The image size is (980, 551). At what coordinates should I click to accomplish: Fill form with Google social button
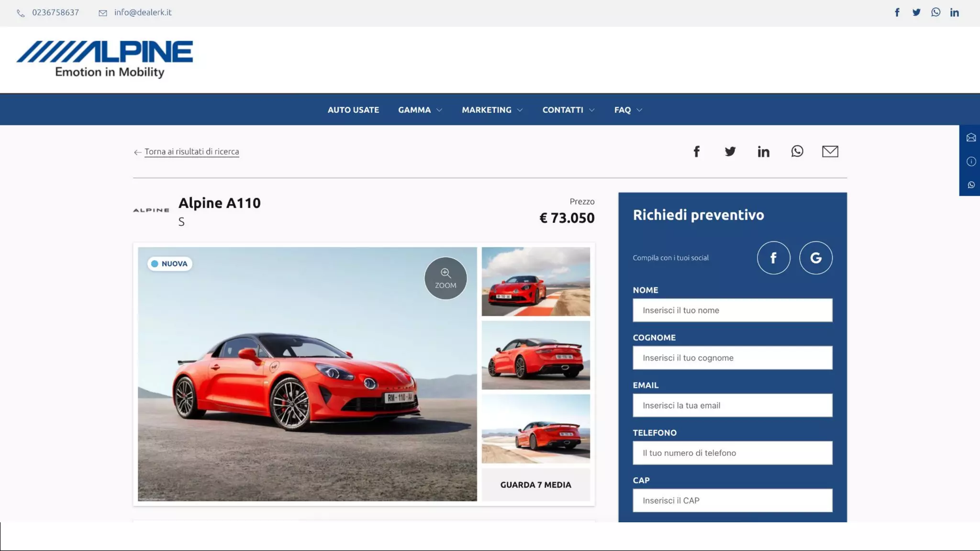(x=815, y=258)
